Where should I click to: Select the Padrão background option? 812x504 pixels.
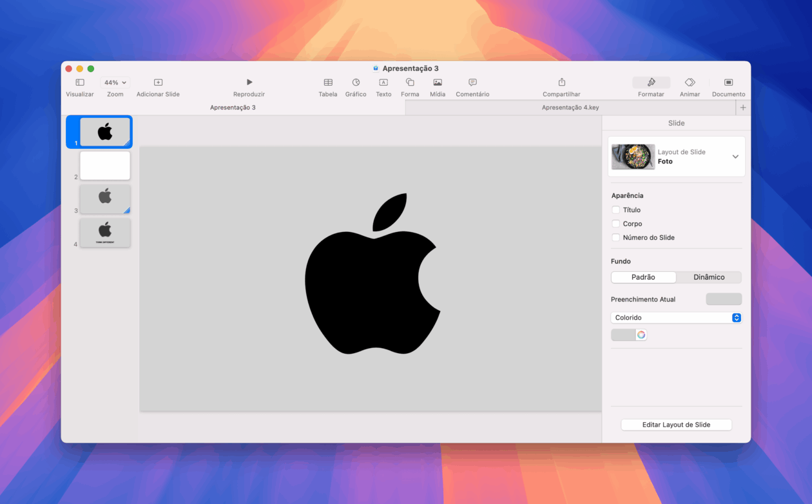tap(644, 277)
